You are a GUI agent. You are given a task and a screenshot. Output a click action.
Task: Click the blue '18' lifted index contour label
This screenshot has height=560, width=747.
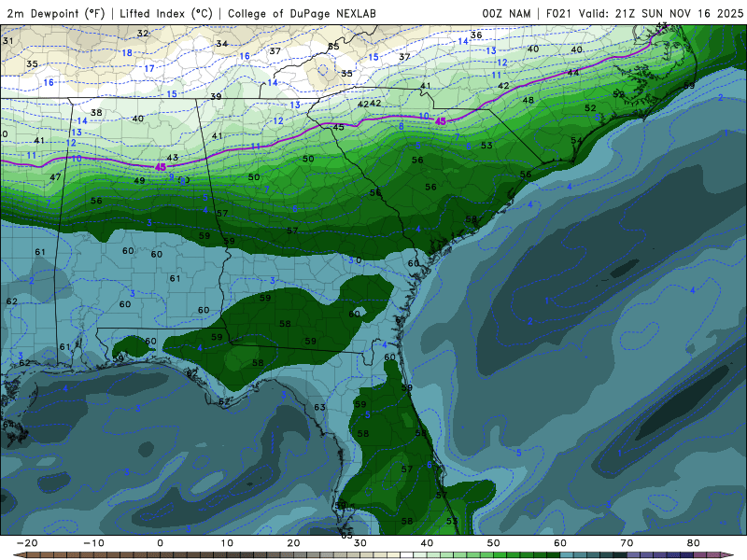tap(127, 53)
